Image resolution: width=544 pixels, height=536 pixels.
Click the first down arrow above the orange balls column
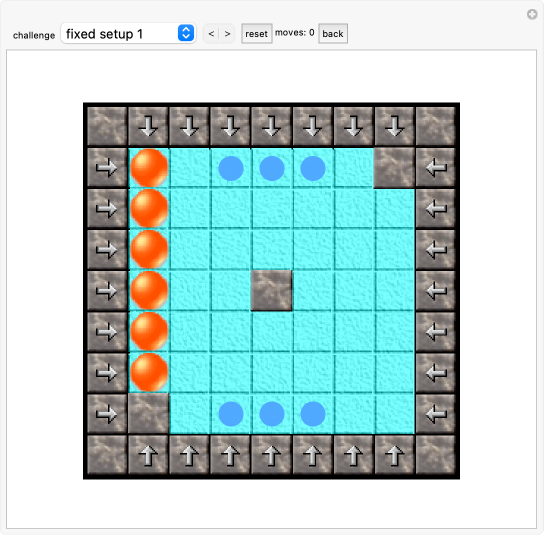pyautogui.click(x=148, y=126)
